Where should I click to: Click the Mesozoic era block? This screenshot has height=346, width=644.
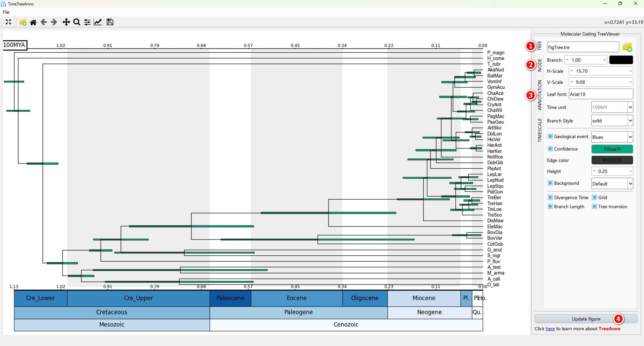(x=112, y=325)
